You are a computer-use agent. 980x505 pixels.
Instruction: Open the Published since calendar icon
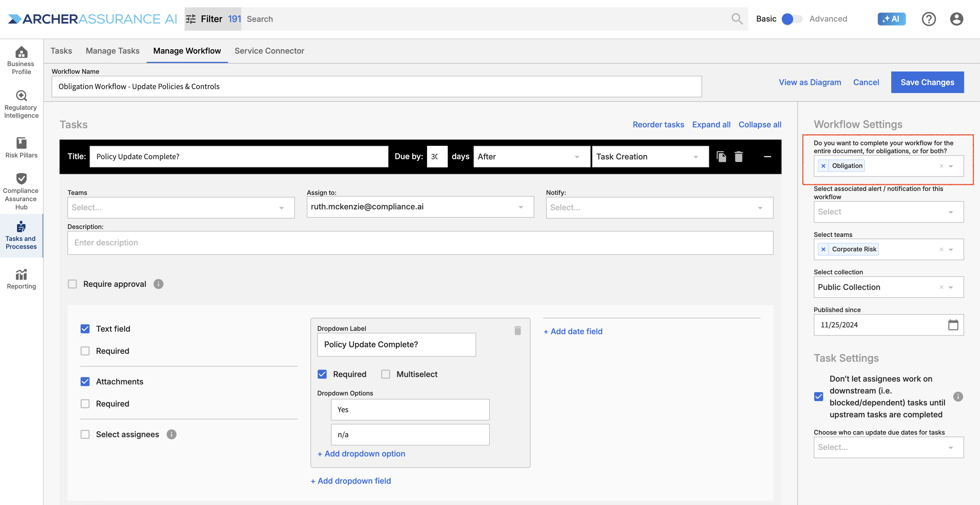click(x=953, y=325)
